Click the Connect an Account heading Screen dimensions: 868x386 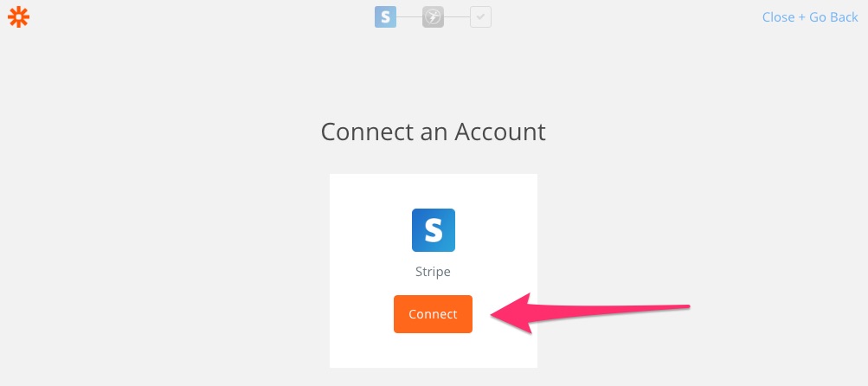coord(433,132)
